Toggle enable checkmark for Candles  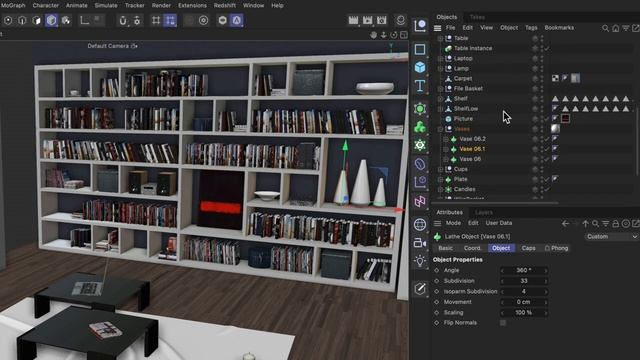click(547, 189)
